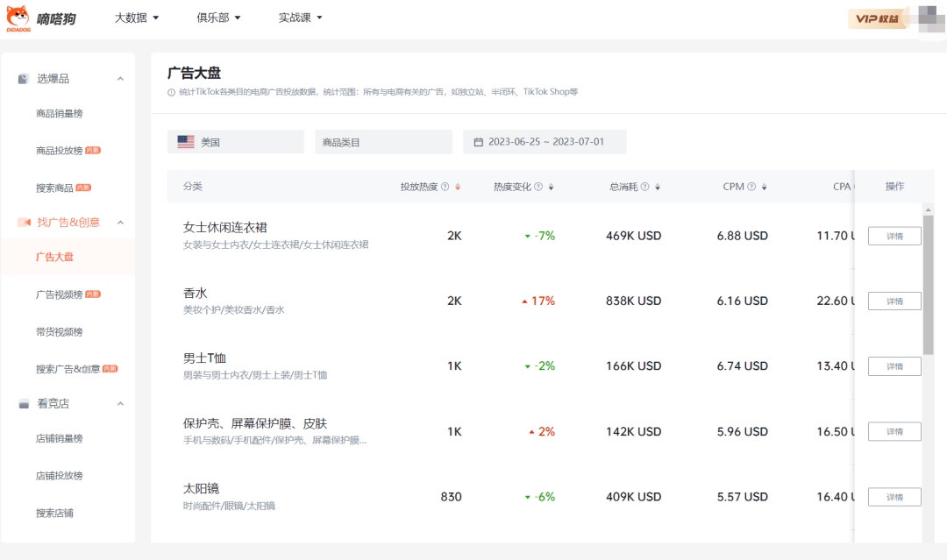Click the US flag icon

tap(186, 142)
